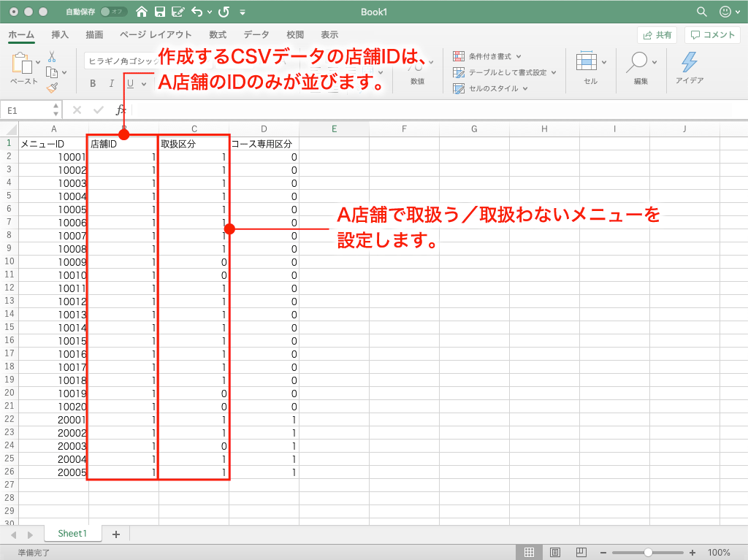The width and height of the screenshot is (748, 560).
Task: Expand the Editing (編集) dropdown arrow
Action: point(654,63)
